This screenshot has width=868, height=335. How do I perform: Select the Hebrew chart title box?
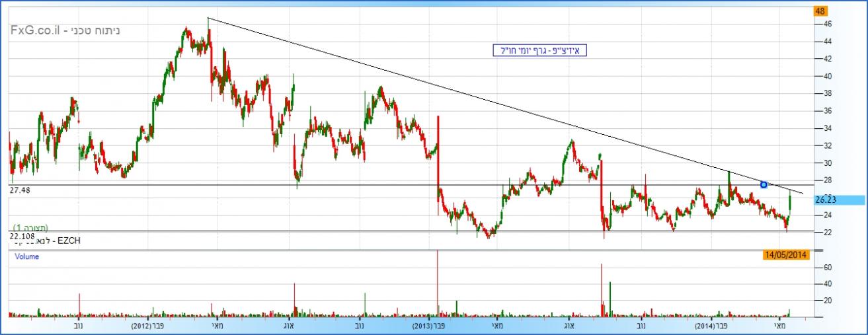pos(541,51)
